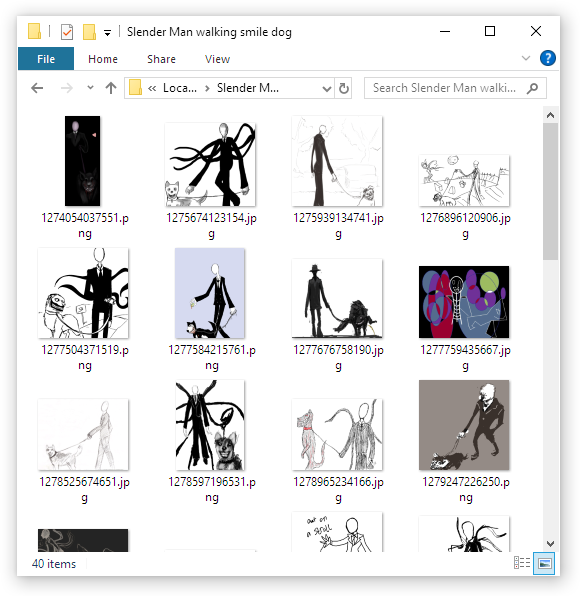Open the File menu tab

click(46, 59)
